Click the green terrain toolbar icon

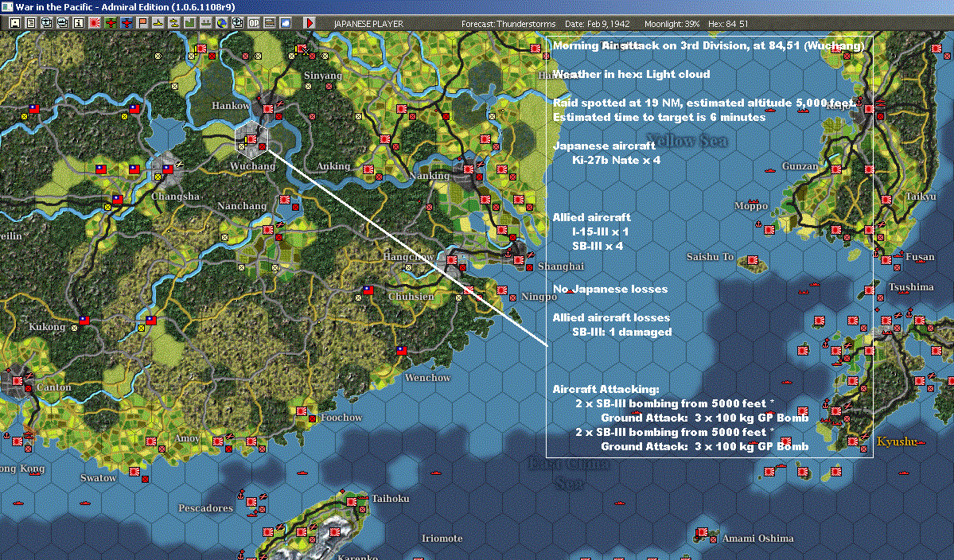[x=189, y=23]
